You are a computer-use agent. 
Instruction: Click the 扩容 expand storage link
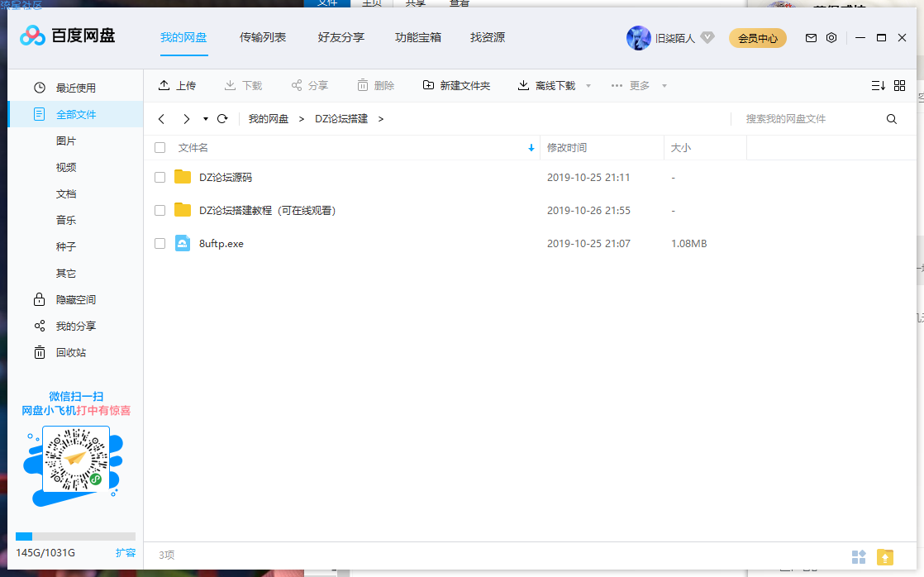click(126, 552)
